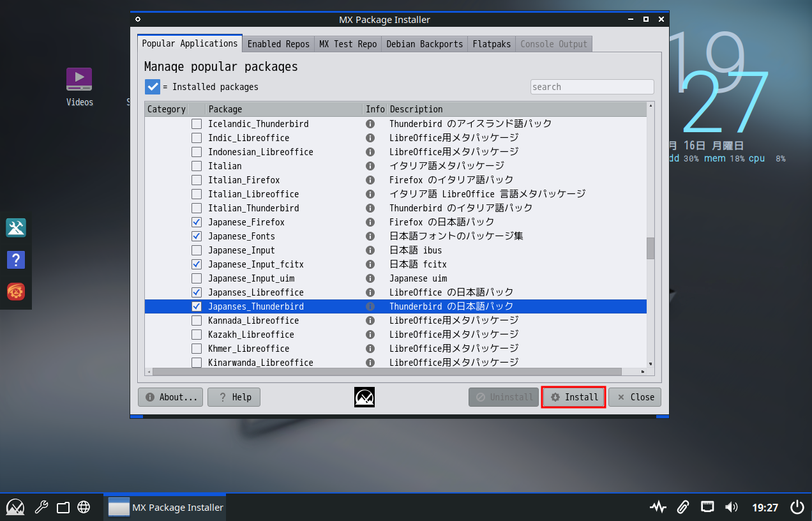This screenshot has width=812, height=521.
Task: Switch to the Enabled Repos tab
Action: (x=278, y=44)
